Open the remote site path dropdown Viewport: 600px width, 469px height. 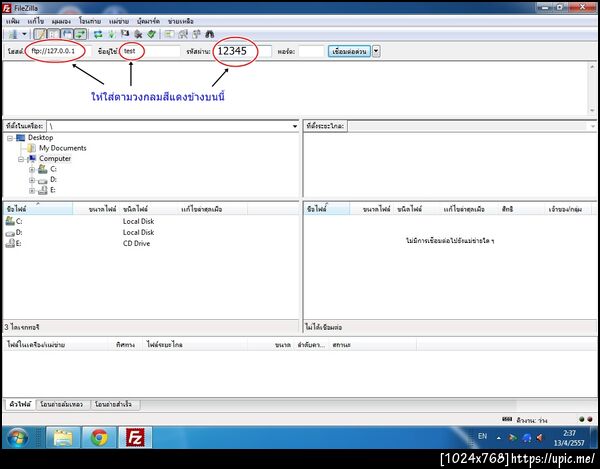[593, 126]
